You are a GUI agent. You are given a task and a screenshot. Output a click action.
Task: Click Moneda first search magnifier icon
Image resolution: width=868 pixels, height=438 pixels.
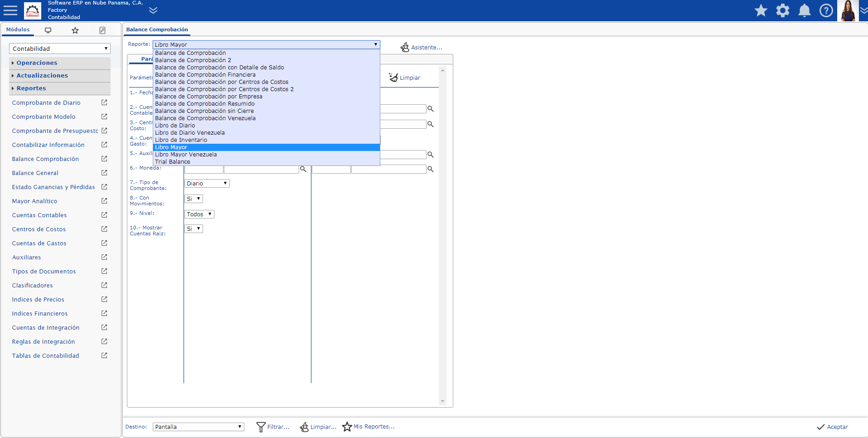pos(303,169)
